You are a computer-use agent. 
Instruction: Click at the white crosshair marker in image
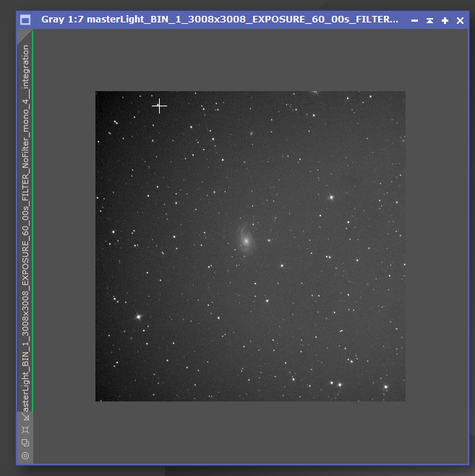coord(160,106)
